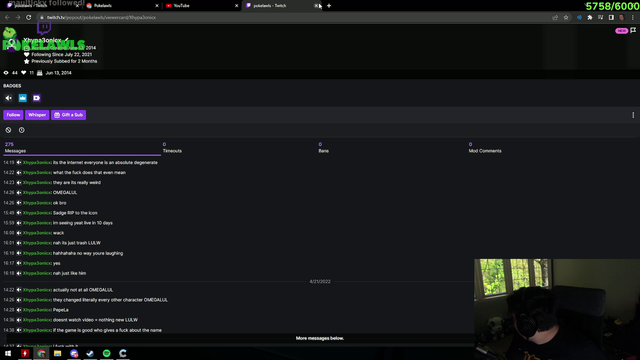Viewport: 640px width, 360px height.
Task: Click the Follow button
Action: click(13, 115)
